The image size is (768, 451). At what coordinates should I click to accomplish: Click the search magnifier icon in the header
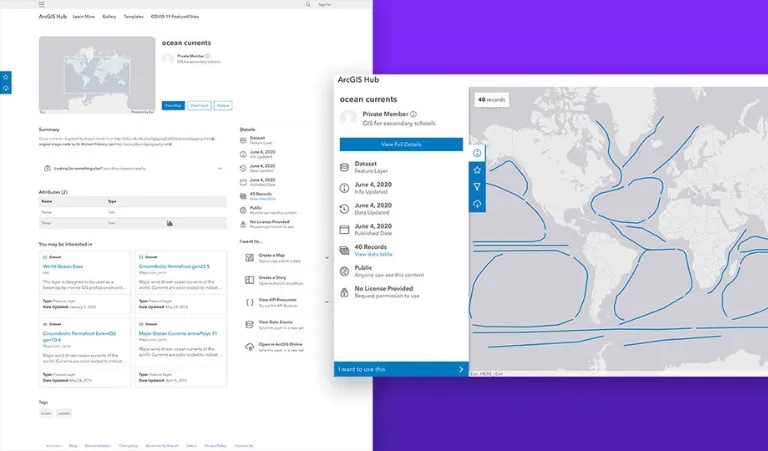coord(308,4)
